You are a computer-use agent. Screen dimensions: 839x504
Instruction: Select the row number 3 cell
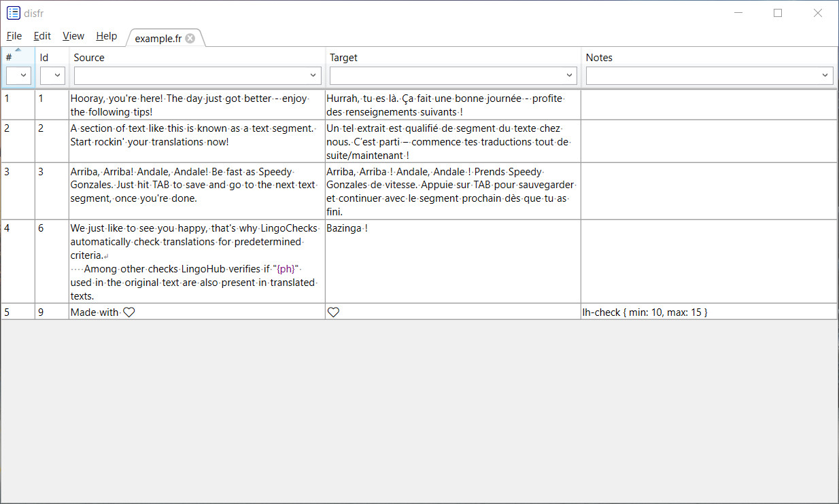[18, 191]
